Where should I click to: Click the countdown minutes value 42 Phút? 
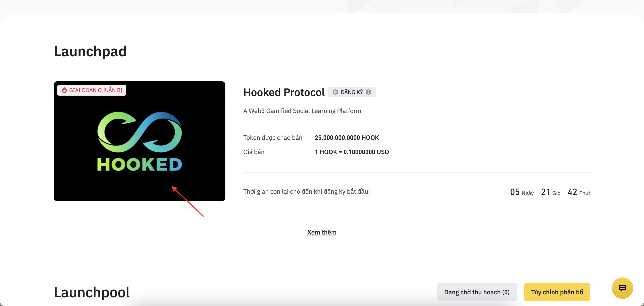[579, 192]
